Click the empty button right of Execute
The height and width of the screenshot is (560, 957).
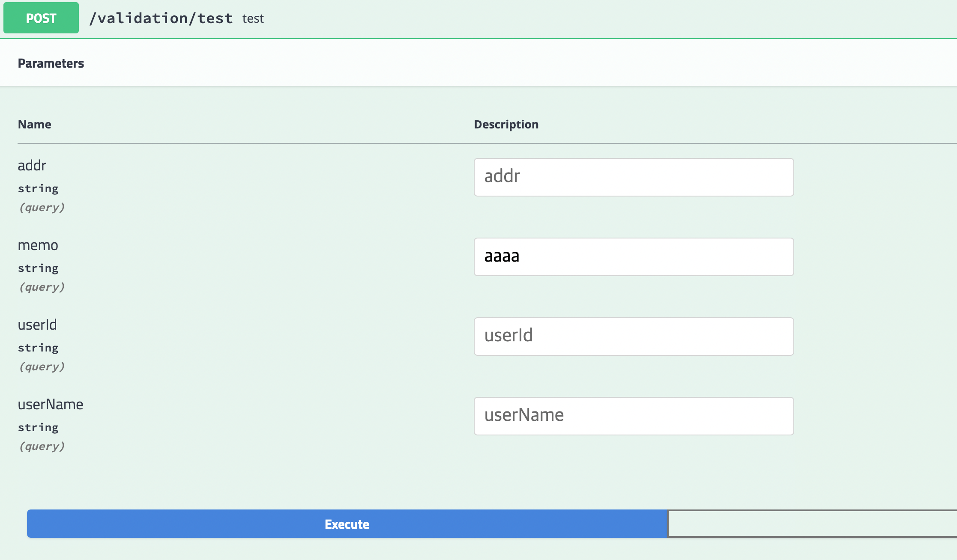[x=812, y=524]
